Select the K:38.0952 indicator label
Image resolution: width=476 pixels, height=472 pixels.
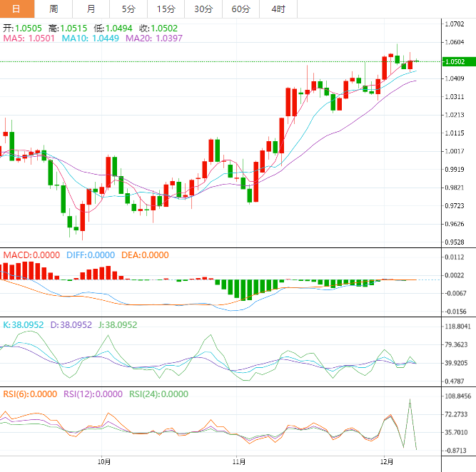point(25,324)
